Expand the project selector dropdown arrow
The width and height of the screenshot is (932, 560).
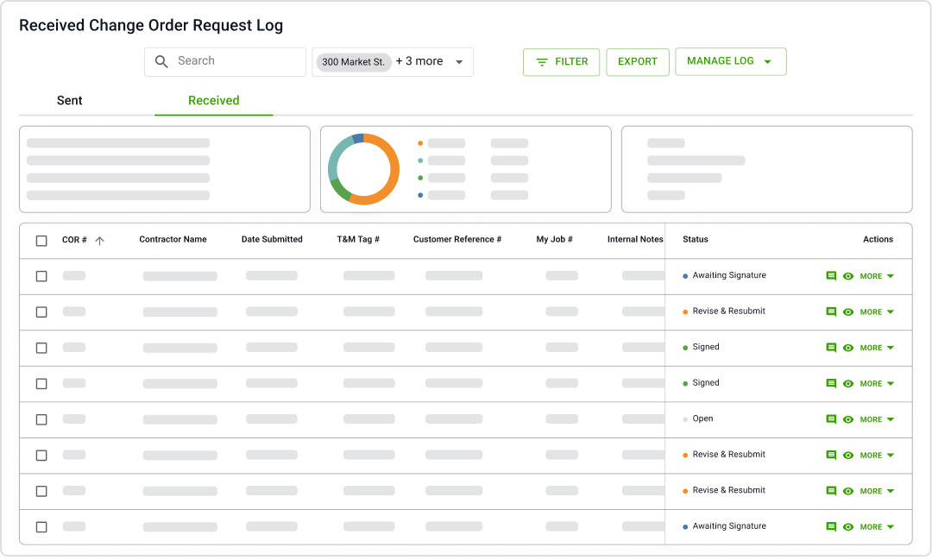[459, 62]
